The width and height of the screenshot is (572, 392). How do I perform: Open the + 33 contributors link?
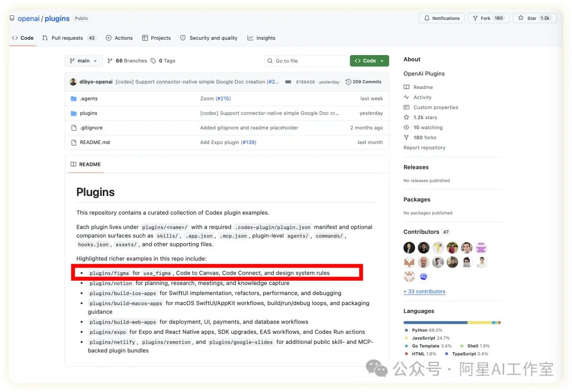(424, 292)
